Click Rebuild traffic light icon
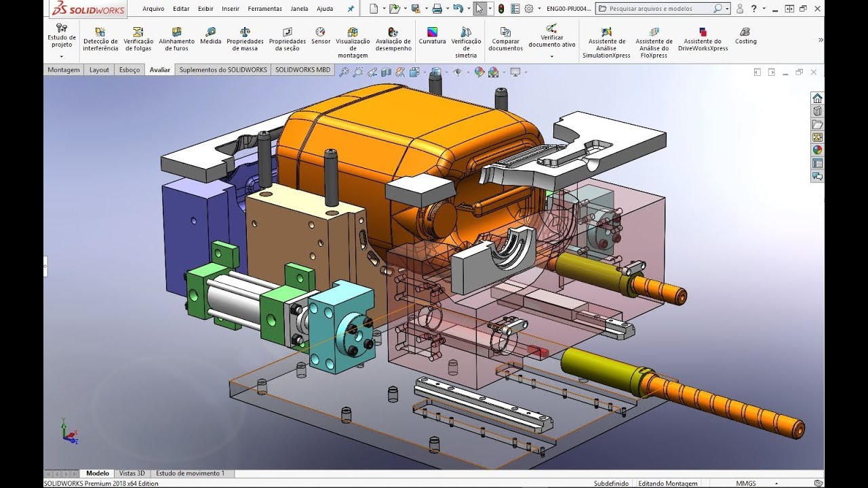Image resolution: width=868 pixels, height=488 pixels. [x=501, y=9]
